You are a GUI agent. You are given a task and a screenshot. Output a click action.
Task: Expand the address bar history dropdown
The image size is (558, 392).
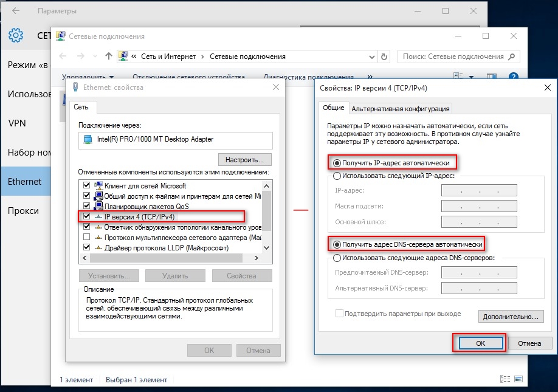372,57
